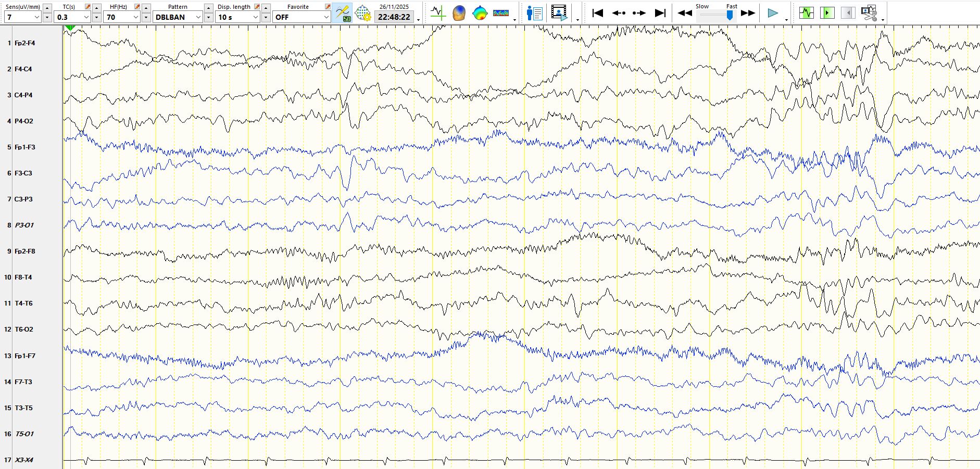The height and width of the screenshot is (469, 980).
Task: Start playback with the blue Play button
Action: pos(773,12)
